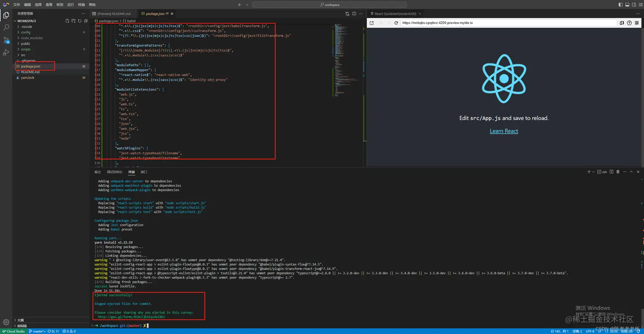Reload the React preview page
This screenshot has width=644, height=334.
pyautogui.click(x=396, y=23)
